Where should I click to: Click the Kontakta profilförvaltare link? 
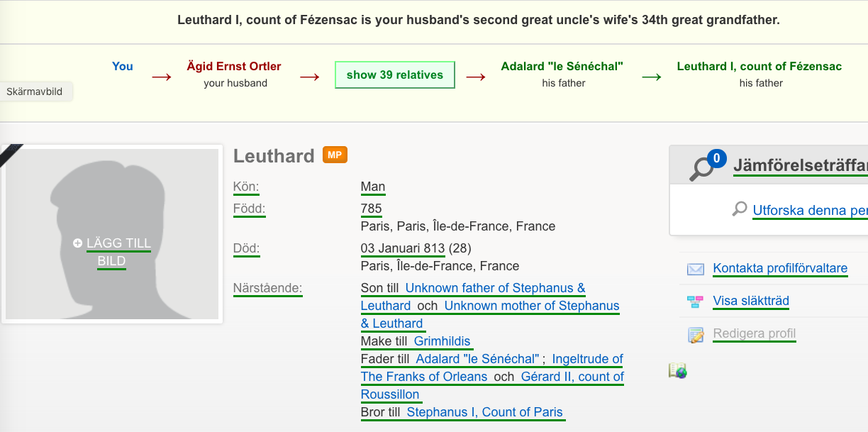[780, 268]
